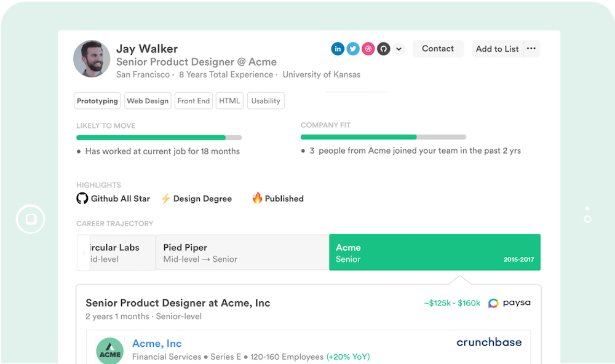Expand the chevron beside the social icons
The height and width of the screenshot is (364, 615).
399,49
